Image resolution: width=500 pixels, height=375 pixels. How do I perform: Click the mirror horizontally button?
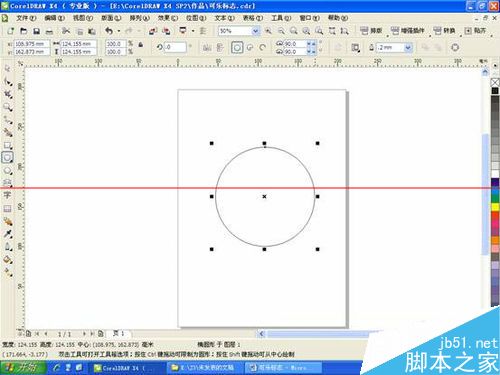[207, 48]
